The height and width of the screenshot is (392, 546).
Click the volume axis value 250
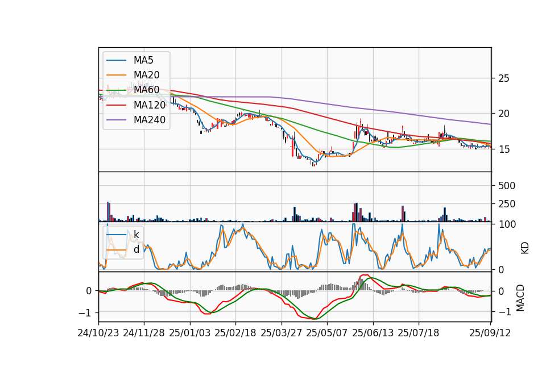507,204
